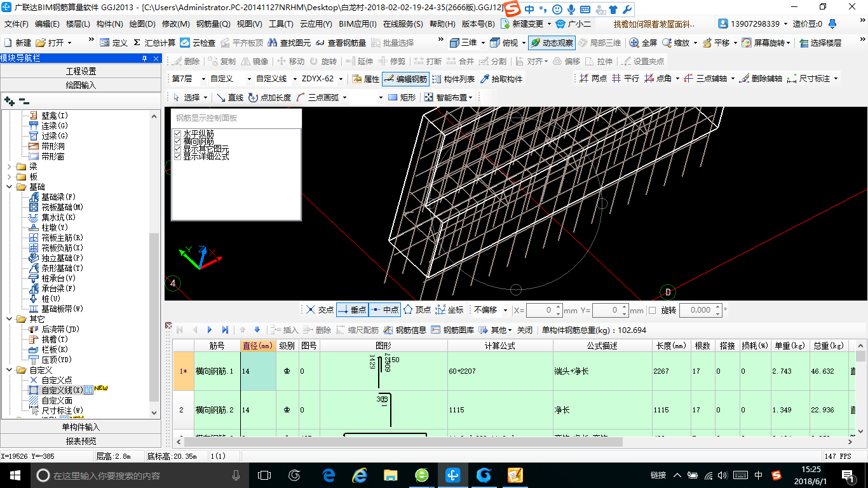Go to last rebar record arrow
The height and width of the screenshot is (488, 868).
coord(225,330)
